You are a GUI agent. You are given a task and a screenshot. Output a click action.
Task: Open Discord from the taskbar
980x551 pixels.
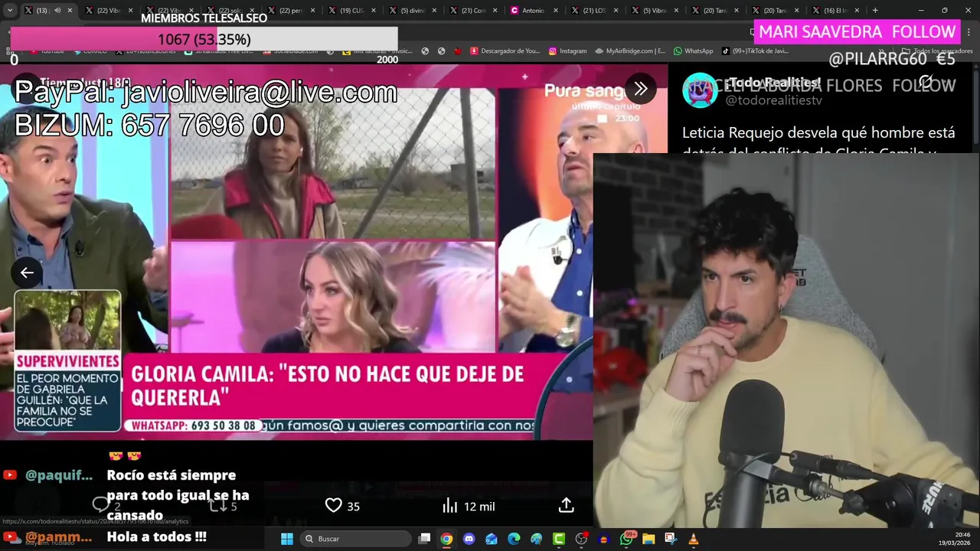coord(469,539)
